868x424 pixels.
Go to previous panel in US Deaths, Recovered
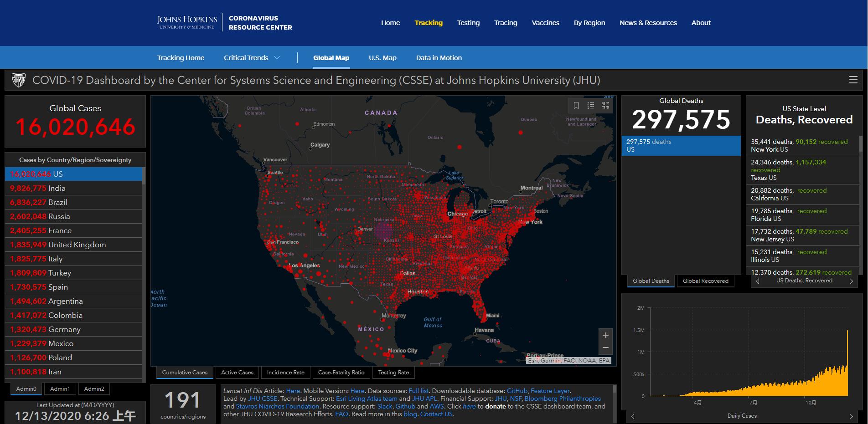click(758, 281)
